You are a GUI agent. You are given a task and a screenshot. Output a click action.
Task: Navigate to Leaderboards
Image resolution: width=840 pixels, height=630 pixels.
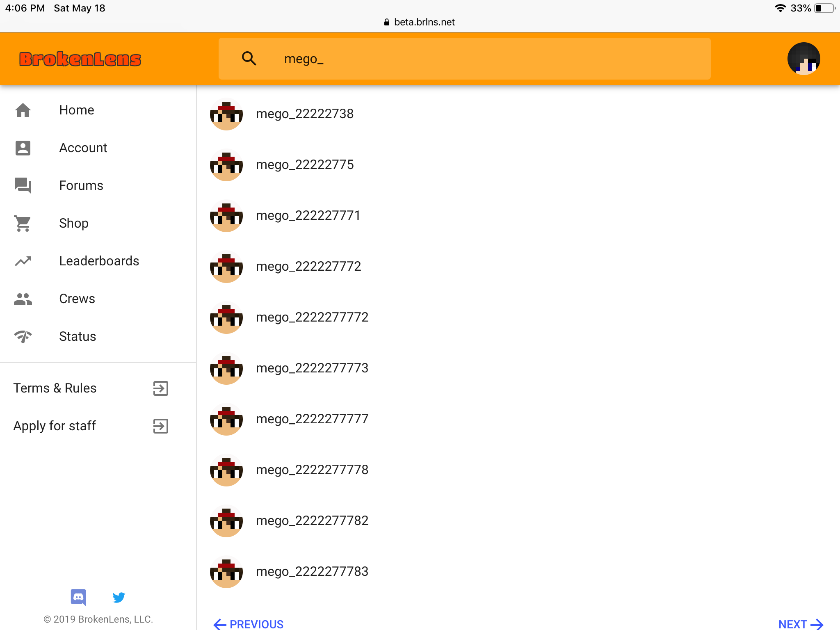pyautogui.click(x=98, y=261)
